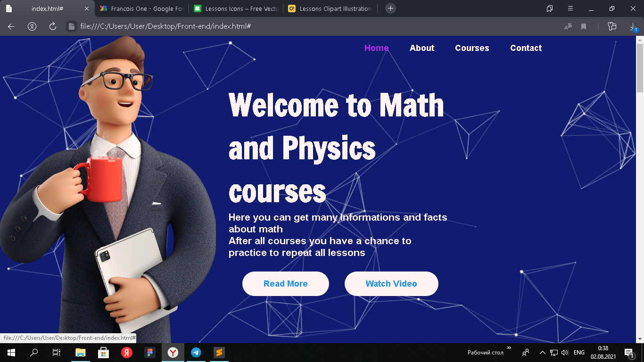Open the People icon in the system tray

point(526,353)
